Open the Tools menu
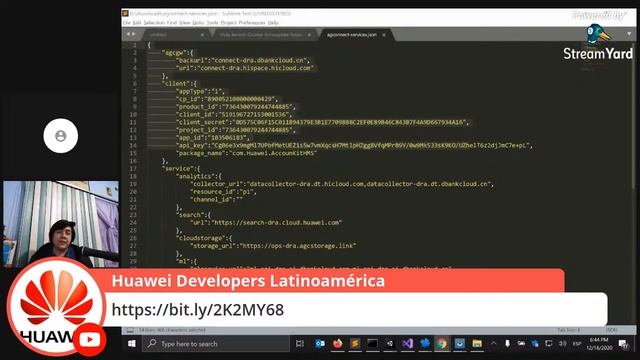This screenshot has height=360, width=640. 212,23
